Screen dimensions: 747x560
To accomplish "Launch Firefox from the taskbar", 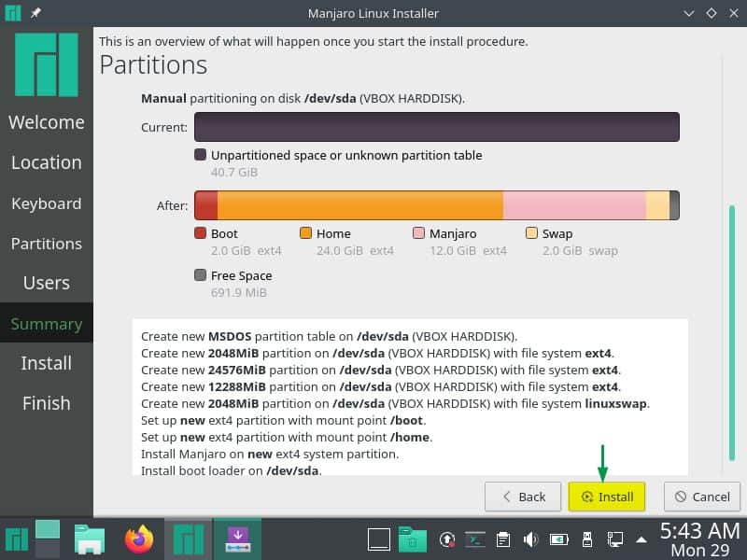I will [x=140, y=539].
